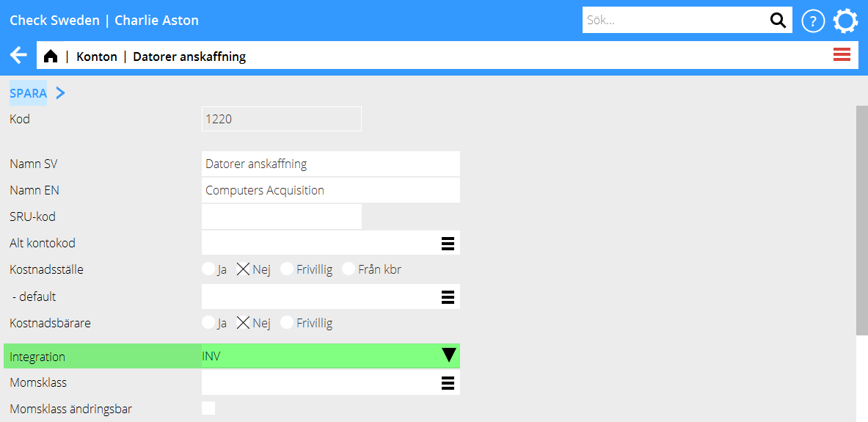Click the vertical scrollbar
This screenshot has height=422, width=868.
(861, 220)
